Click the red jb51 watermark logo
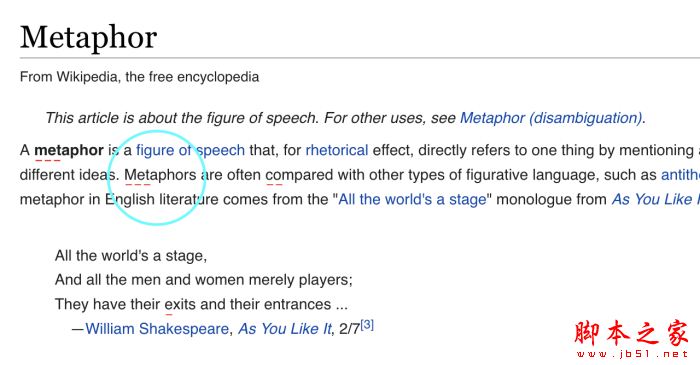700x365 pixels. pyautogui.click(x=631, y=333)
